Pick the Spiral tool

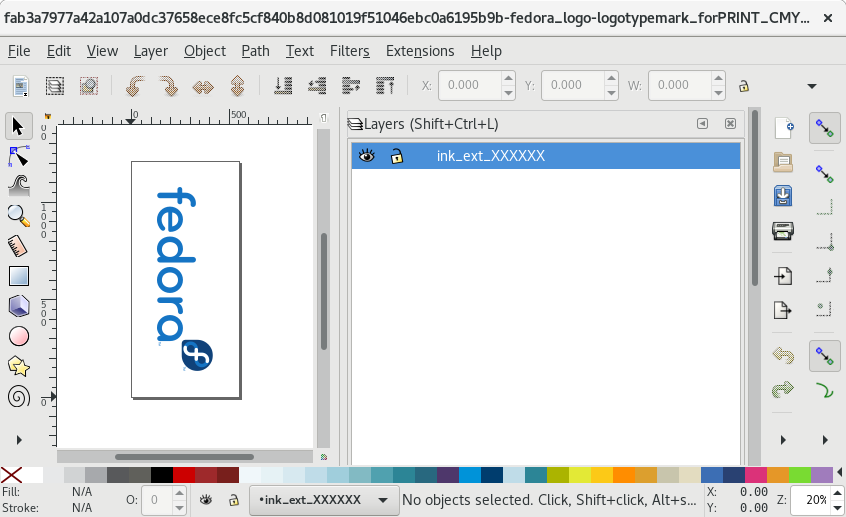pos(18,397)
